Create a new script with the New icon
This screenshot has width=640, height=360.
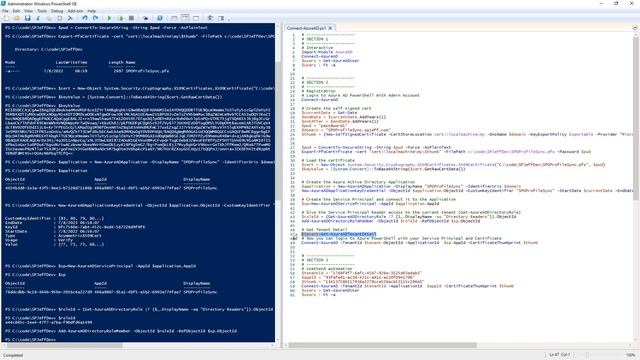pyautogui.click(x=6, y=18)
